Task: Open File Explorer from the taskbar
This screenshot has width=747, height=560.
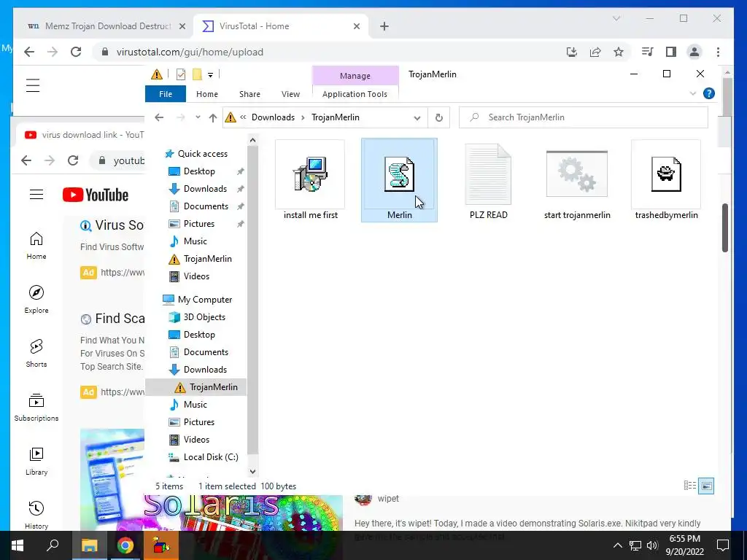Action: [89, 545]
